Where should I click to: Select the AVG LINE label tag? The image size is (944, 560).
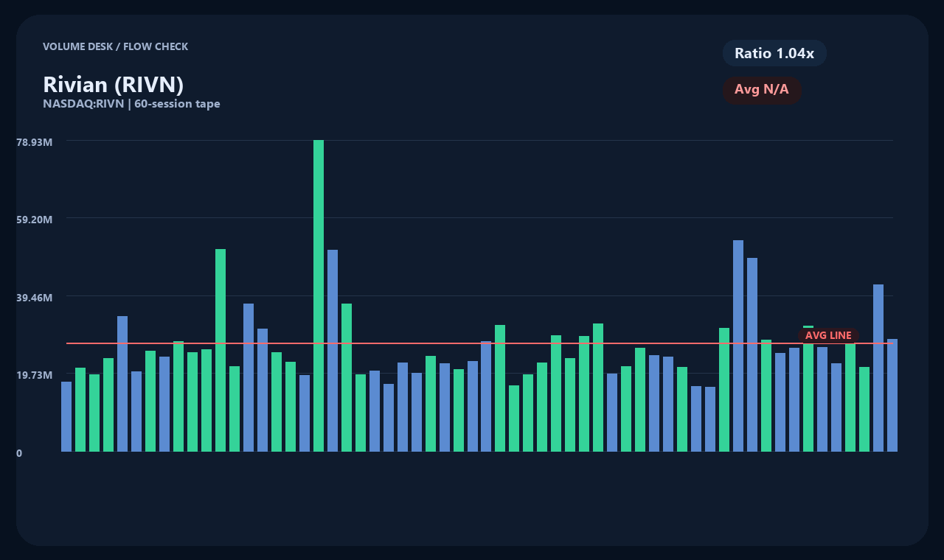click(x=828, y=335)
